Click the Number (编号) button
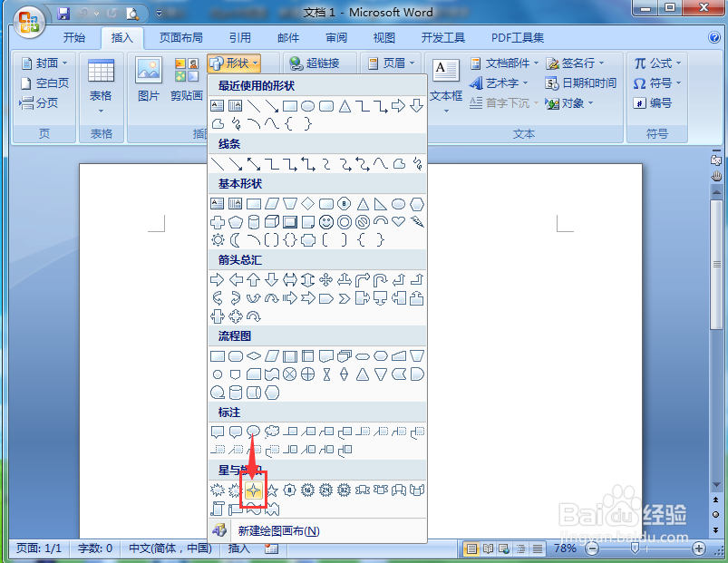Screen dimensions: 728x563 (x=653, y=103)
